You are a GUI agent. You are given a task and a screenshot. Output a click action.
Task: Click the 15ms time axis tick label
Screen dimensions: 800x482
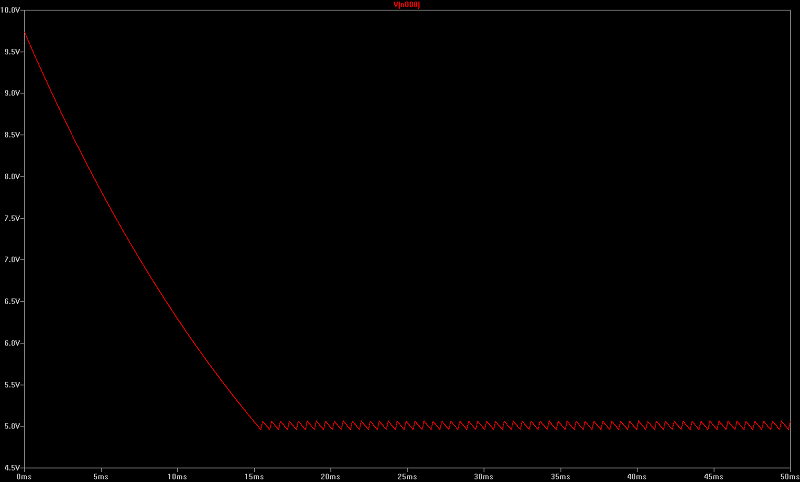pos(253,476)
